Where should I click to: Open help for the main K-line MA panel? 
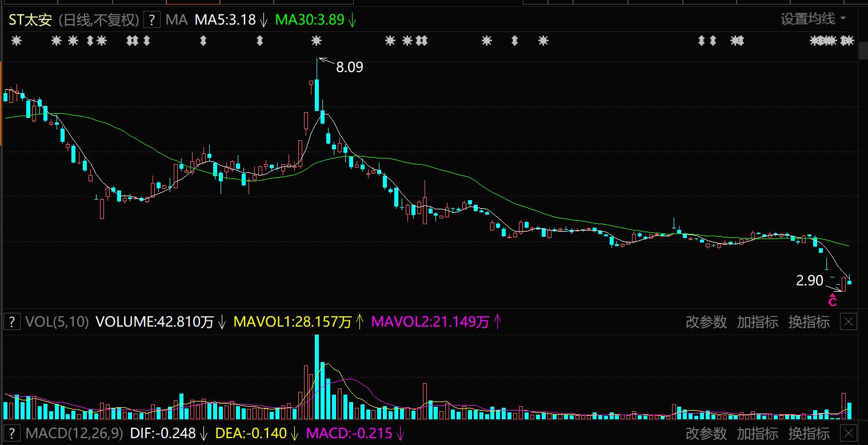(151, 20)
